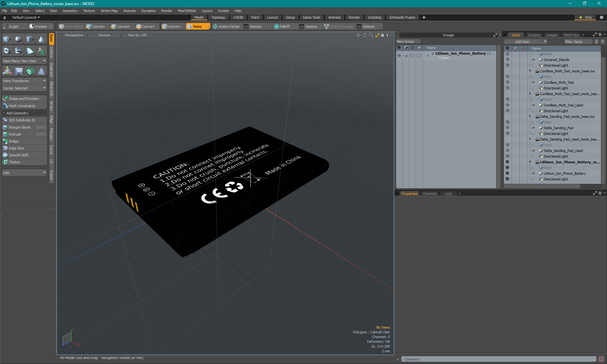
Task: Toggle the Falloff Options checkbox
Action: pos(302,27)
